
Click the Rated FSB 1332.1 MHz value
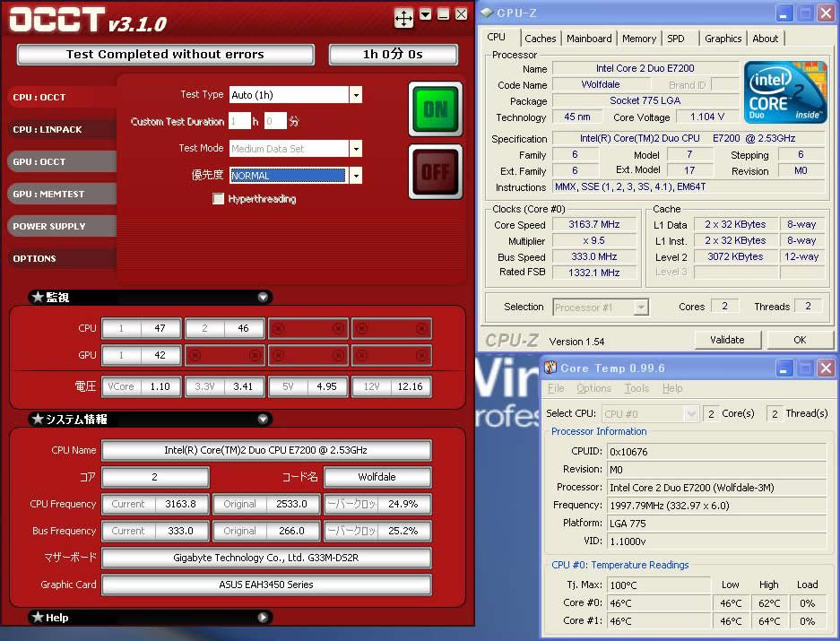594,273
